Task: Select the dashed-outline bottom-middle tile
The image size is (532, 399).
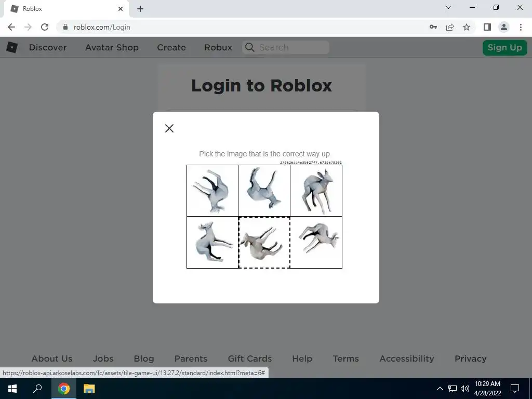Action: [264, 242]
